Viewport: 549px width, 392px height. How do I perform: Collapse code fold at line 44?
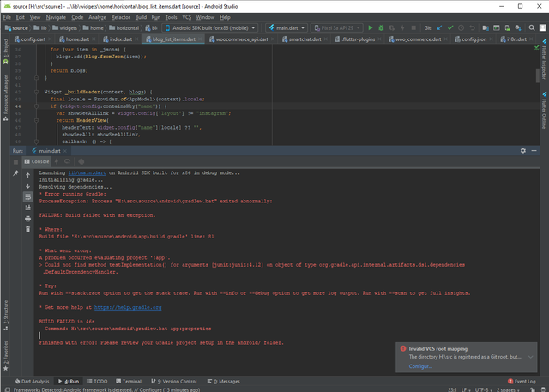tap(36, 106)
